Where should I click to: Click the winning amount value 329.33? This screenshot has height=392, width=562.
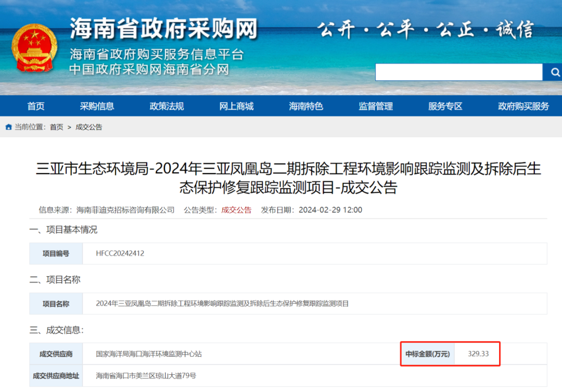pos(478,354)
